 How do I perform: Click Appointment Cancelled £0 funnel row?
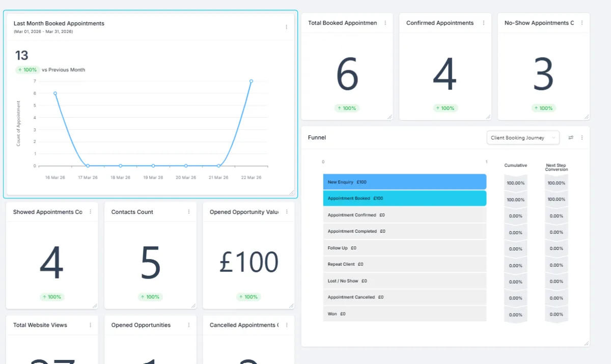pos(405,297)
